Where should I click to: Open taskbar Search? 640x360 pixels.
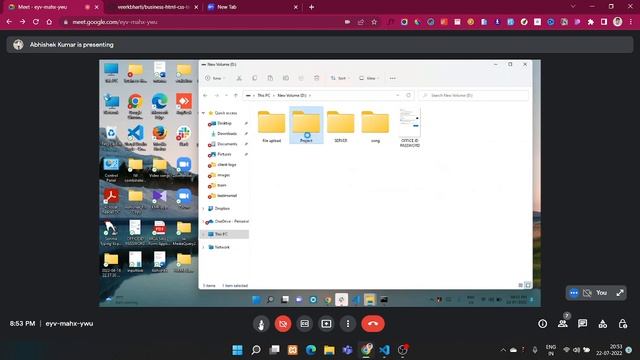[x=256, y=350]
